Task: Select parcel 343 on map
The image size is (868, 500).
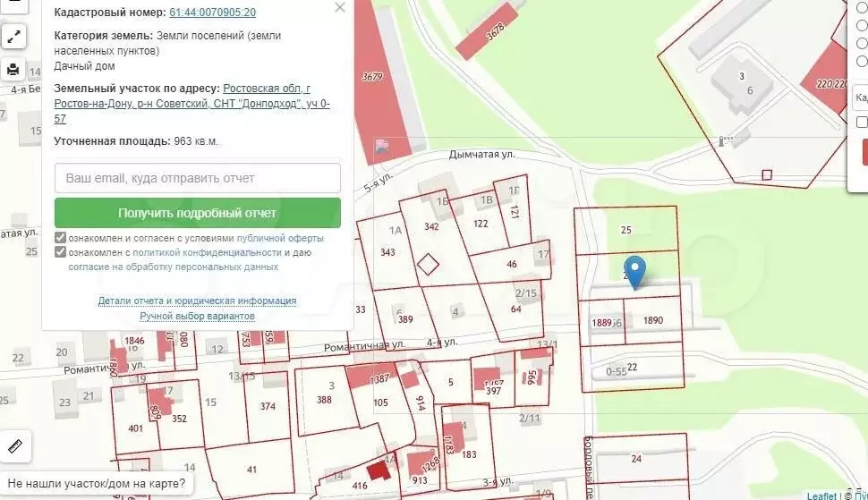Action: [x=387, y=252]
